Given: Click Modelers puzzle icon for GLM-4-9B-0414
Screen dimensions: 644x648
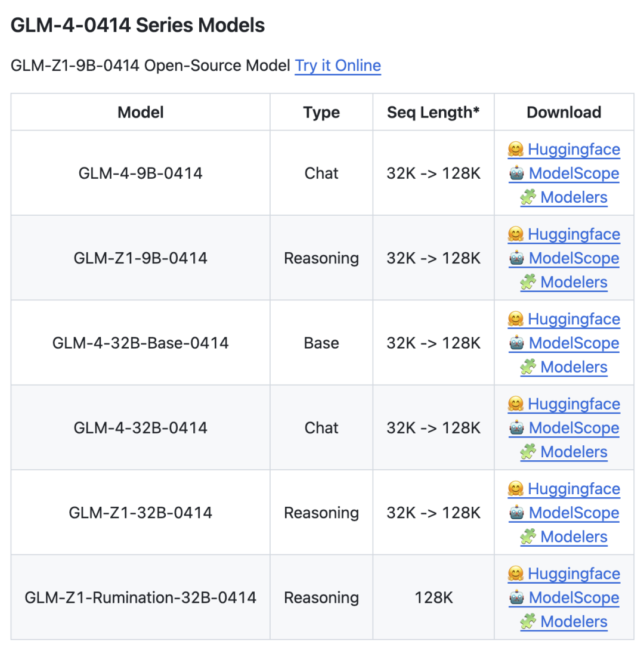Looking at the screenshot, I should point(528,197).
